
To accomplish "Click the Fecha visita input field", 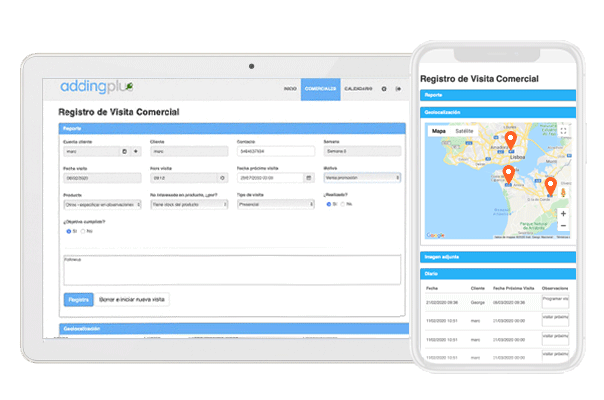I will (x=102, y=178).
